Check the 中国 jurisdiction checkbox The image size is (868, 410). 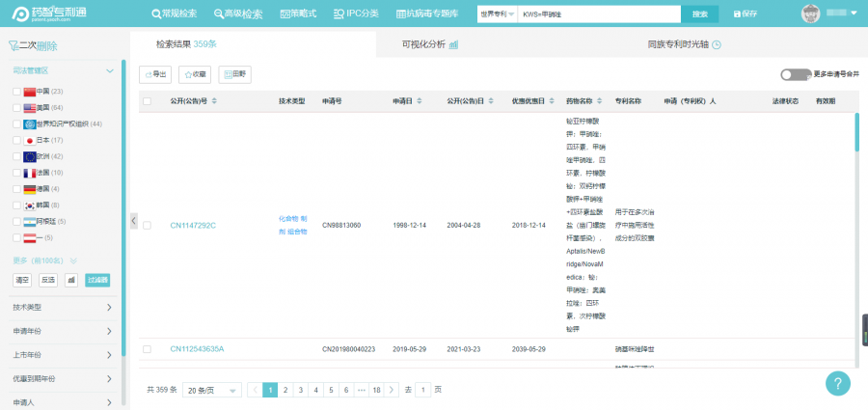coord(17,92)
